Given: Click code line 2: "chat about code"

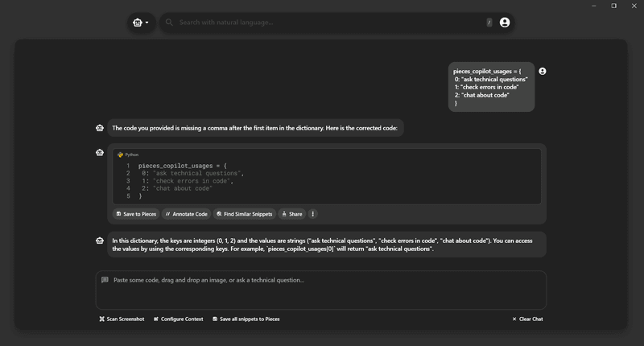Looking at the screenshot, I should (x=177, y=188).
